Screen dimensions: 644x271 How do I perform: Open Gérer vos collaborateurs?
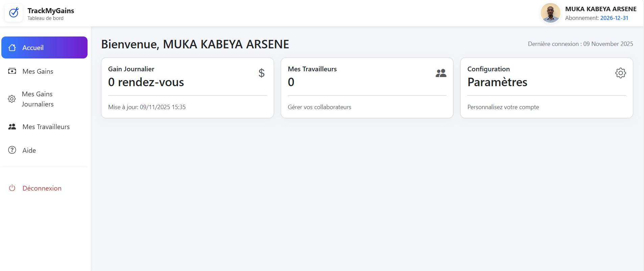tap(319, 107)
